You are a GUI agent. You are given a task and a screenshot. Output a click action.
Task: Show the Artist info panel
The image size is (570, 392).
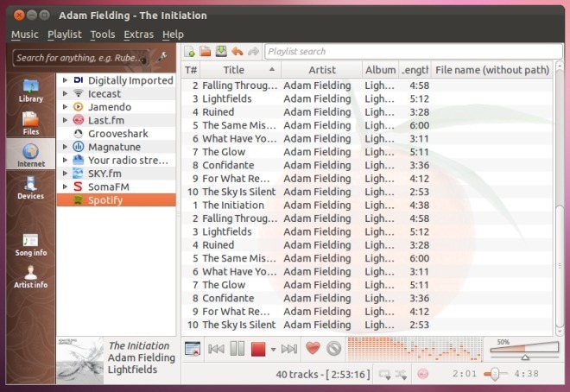pos(31,277)
